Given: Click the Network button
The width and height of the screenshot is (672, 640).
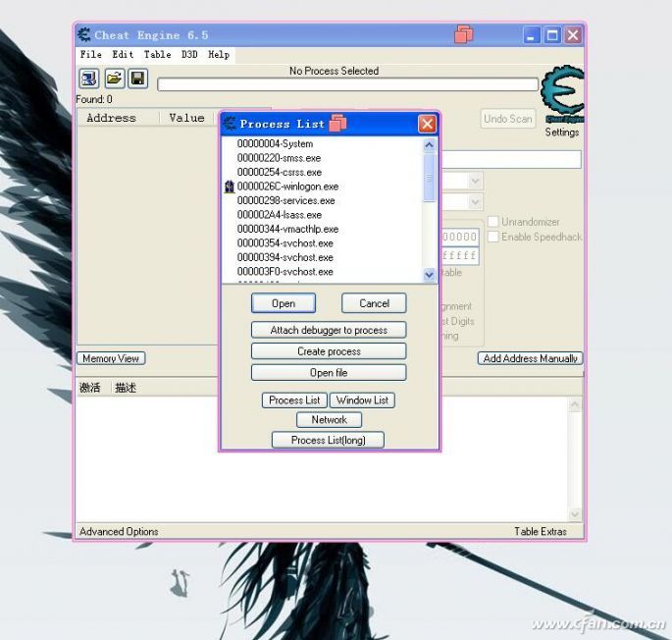Looking at the screenshot, I should point(329,419).
